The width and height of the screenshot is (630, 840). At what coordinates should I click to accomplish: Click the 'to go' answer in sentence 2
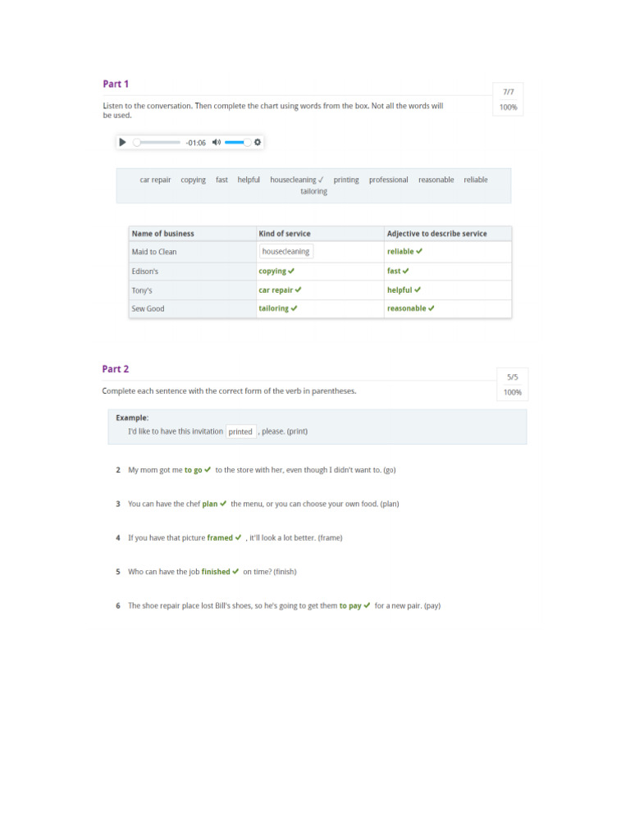coord(194,470)
